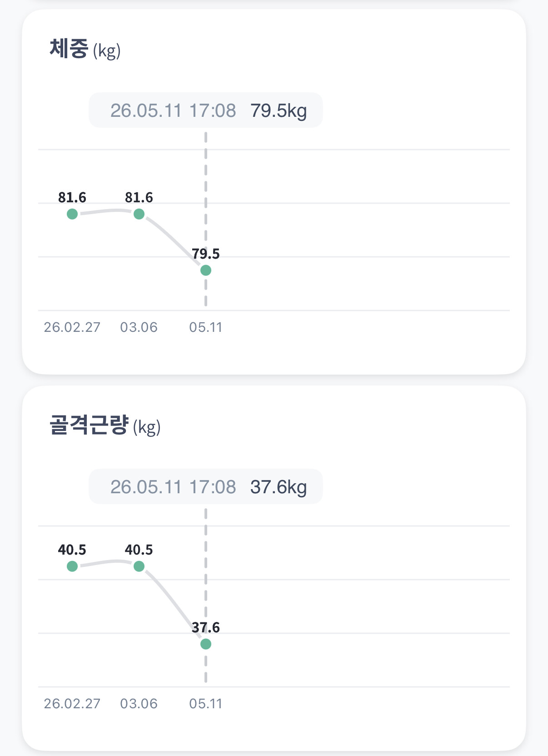This screenshot has width=548, height=756.
Task: Tap 05.11 date label on weight chart
Action: pos(206,327)
